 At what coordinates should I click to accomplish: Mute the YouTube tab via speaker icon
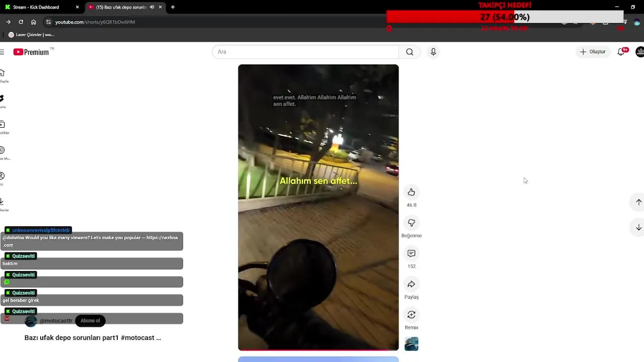pos(152,7)
